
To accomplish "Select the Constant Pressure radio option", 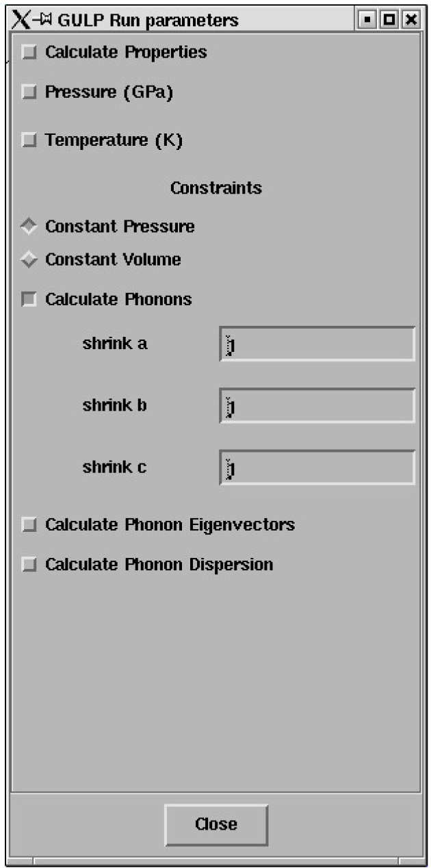I will point(29,227).
